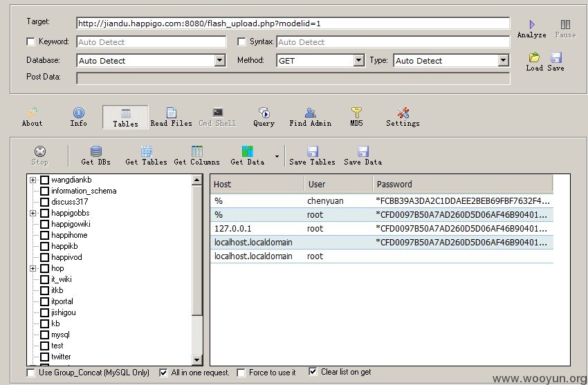This screenshot has height=385, width=588.
Task: Click Get Columns
Action: (x=196, y=156)
